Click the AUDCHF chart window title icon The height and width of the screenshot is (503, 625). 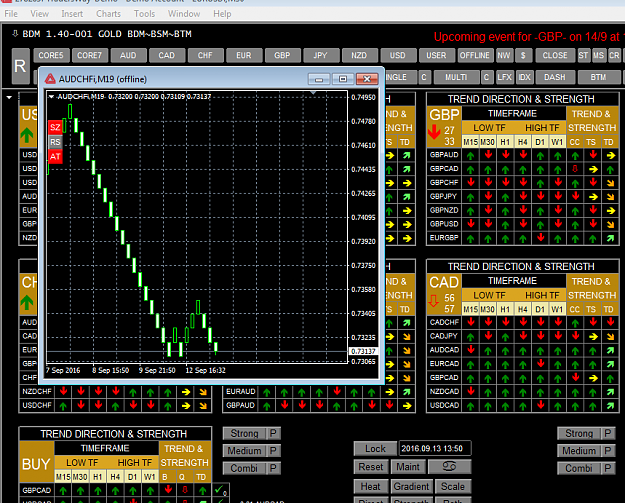point(50,79)
